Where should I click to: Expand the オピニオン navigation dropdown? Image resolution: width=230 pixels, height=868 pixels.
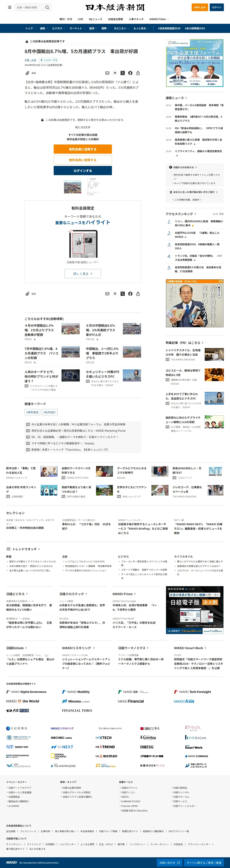click(121, 28)
